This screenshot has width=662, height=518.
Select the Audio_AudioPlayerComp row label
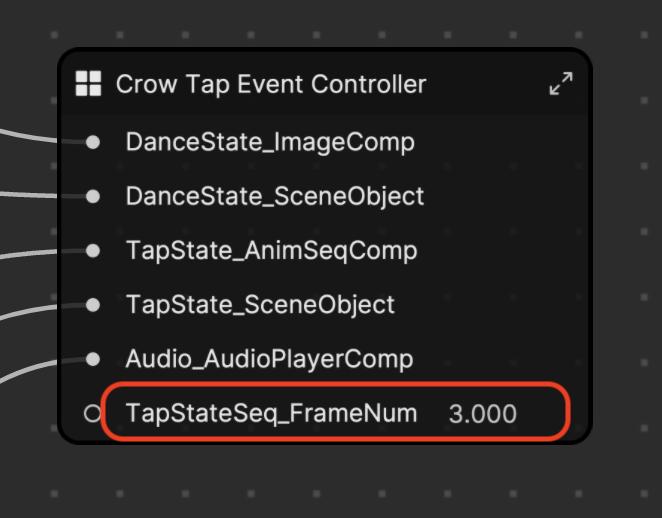pyautogui.click(x=269, y=359)
